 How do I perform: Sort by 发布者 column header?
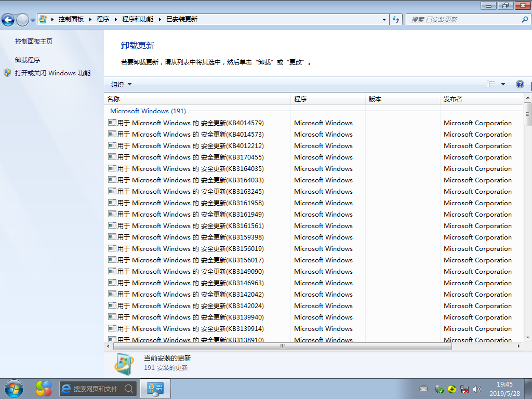click(x=482, y=99)
